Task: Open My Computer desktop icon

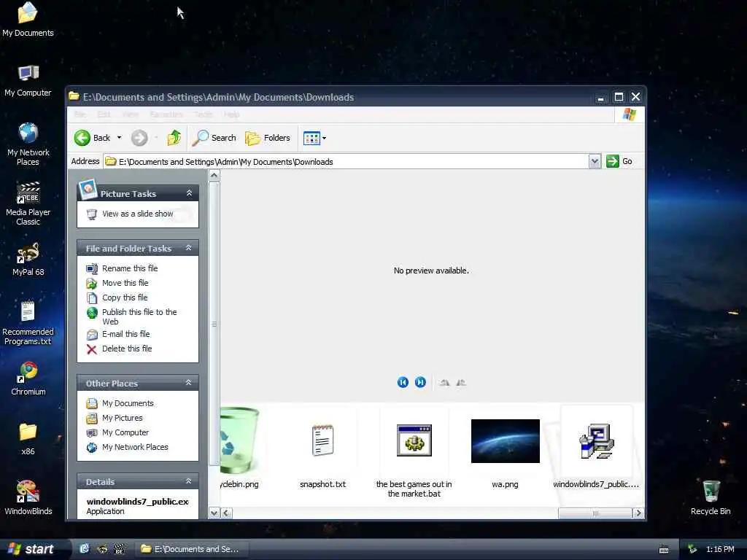Action: [28, 80]
